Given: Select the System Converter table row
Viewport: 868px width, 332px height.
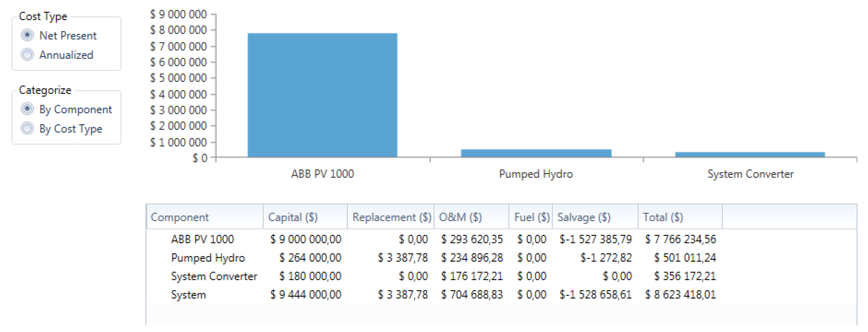Looking at the screenshot, I should tap(214, 276).
